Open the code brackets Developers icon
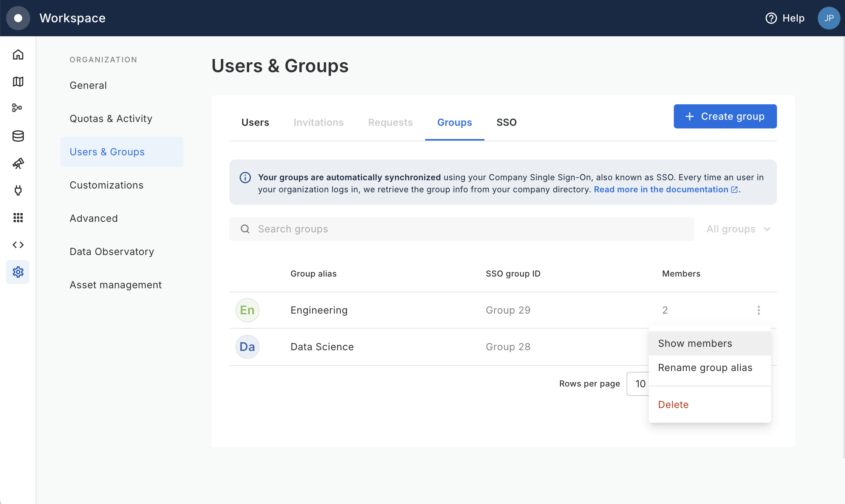 click(18, 245)
